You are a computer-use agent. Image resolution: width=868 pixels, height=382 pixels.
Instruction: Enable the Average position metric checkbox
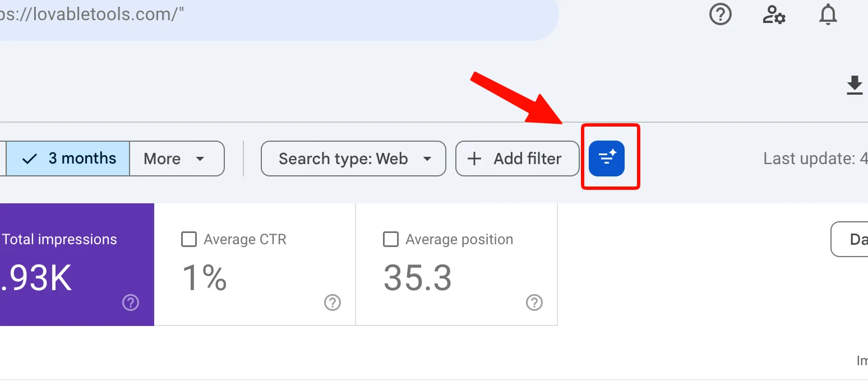point(391,239)
